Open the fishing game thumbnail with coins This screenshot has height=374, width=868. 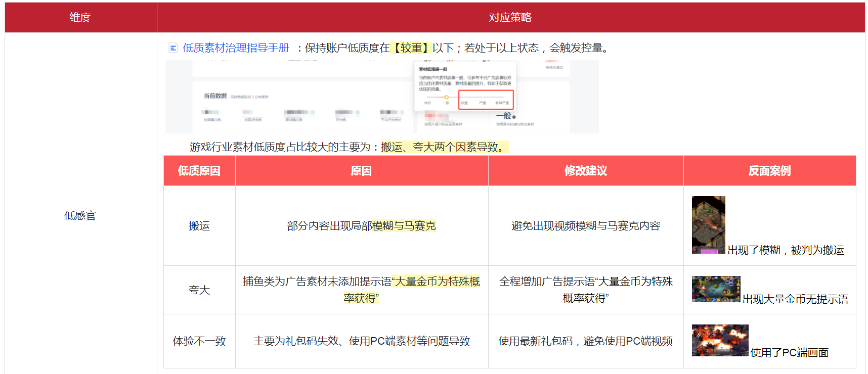[x=716, y=289]
